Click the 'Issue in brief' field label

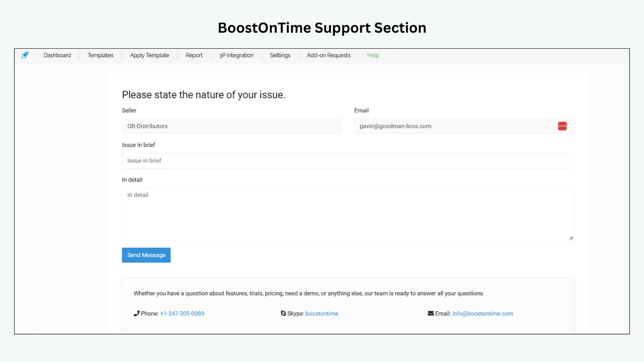click(138, 145)
